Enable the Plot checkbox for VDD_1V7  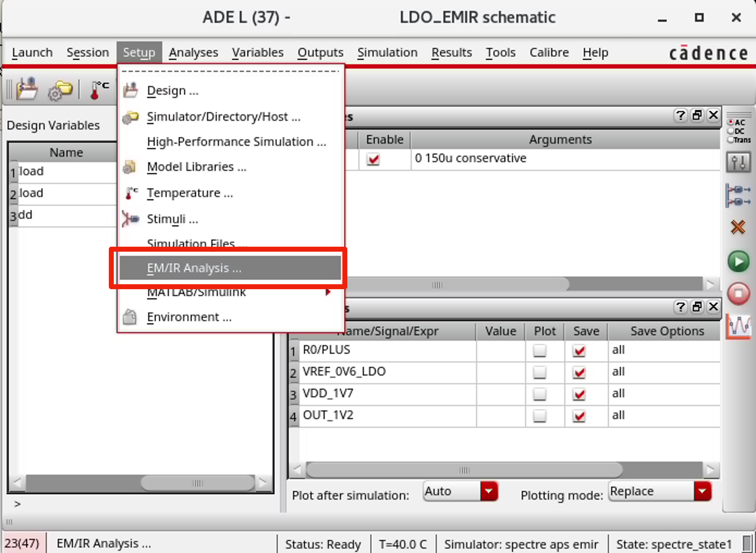coord(540,394)
